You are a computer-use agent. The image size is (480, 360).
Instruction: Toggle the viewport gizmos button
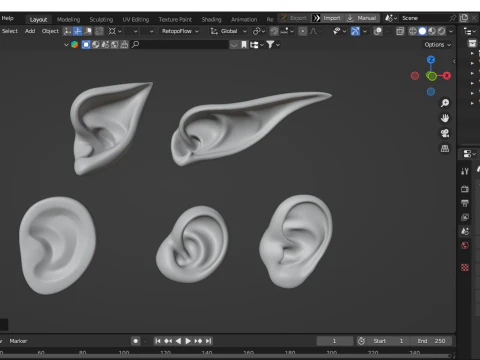pos(355,31)
